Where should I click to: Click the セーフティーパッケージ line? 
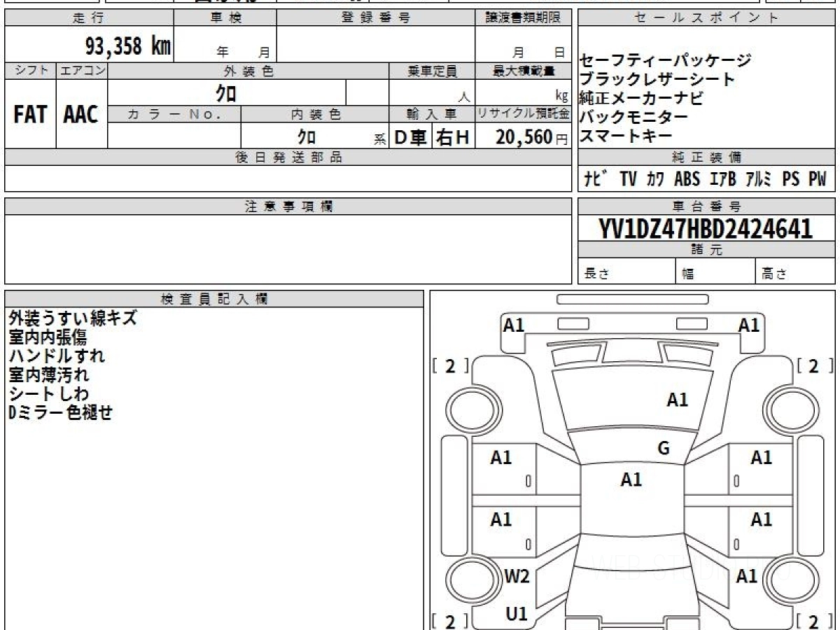point(666,60)
